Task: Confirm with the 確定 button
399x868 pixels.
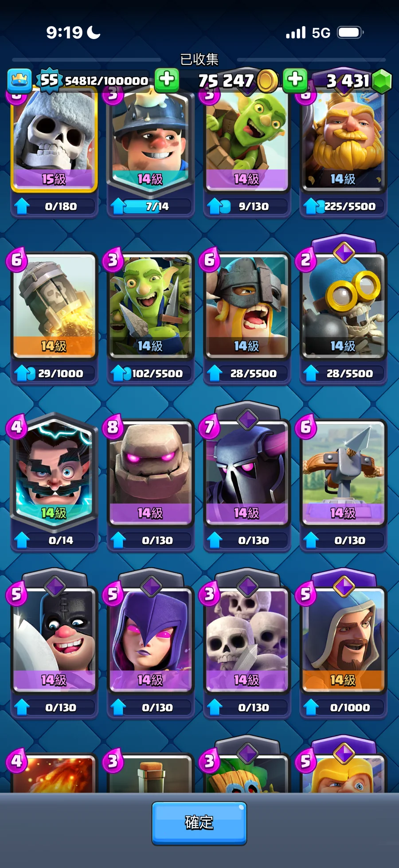Action: 199,823
